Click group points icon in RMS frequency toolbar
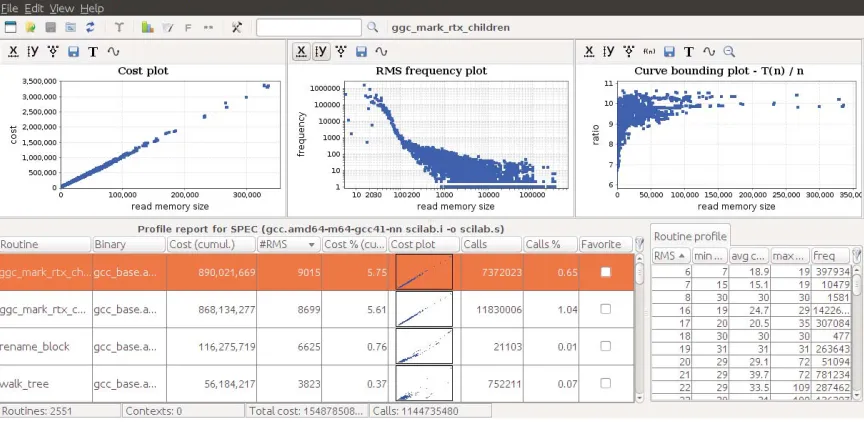 (342, 52)
